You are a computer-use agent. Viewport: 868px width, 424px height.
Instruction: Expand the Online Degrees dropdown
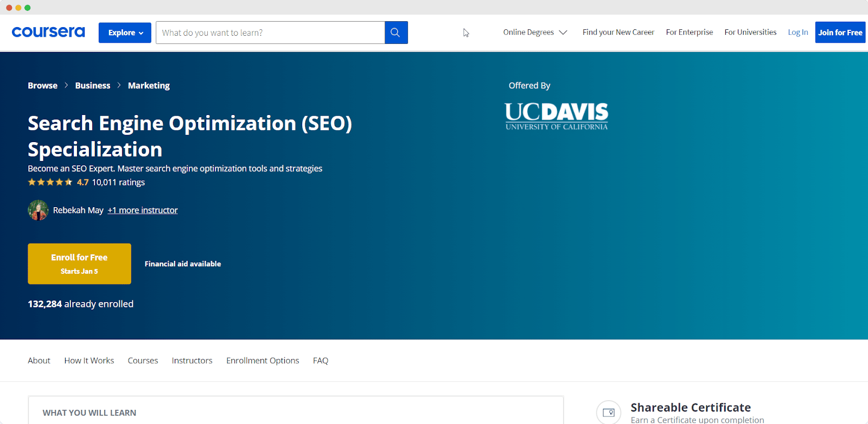[535, 33]
